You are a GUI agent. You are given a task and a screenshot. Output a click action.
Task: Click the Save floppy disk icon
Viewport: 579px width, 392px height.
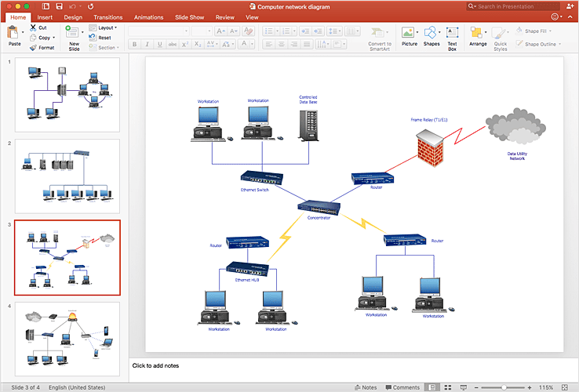pyautogui.click(x=59, y=6)
